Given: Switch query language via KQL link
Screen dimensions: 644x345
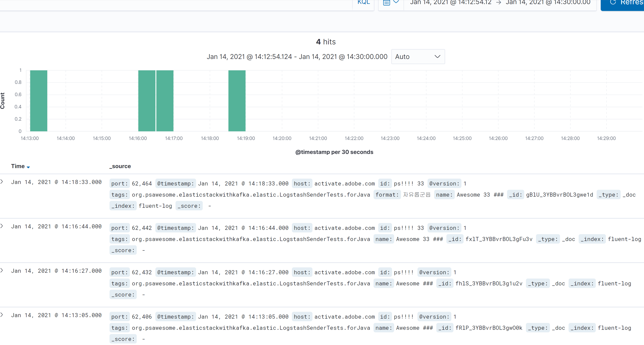Looking at the screenshot, I should [x=363, y=3].
